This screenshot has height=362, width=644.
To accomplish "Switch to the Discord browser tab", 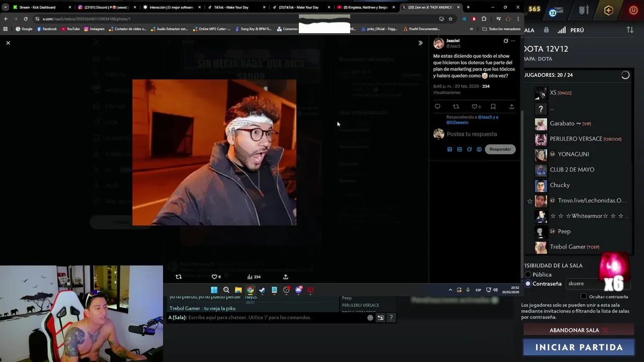I will [107, 7].
